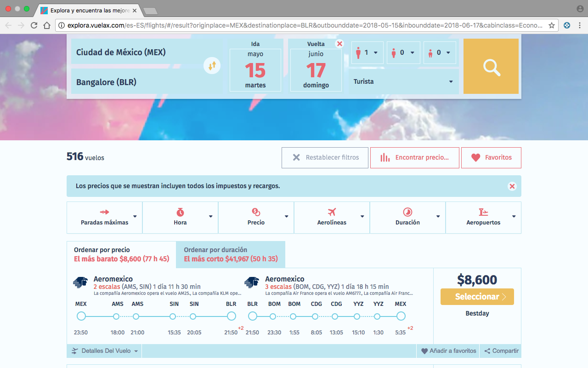Switch to Ordenar por duración tab

231,254
